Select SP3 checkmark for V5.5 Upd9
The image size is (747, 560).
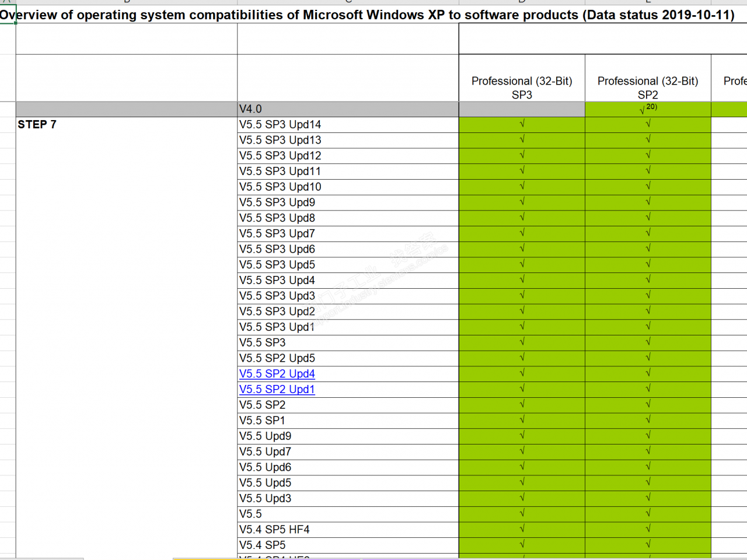click(x=522, y=435)
